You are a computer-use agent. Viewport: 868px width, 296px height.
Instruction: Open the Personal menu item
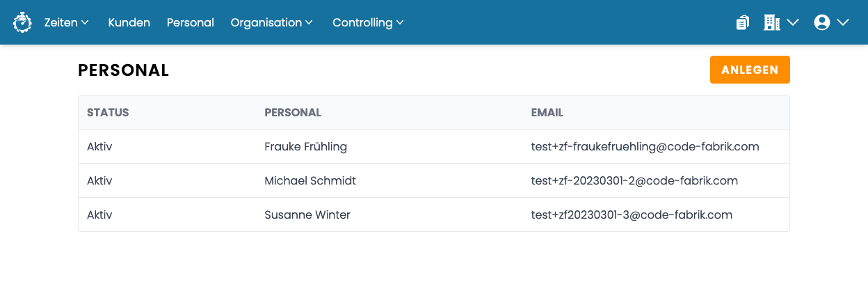click(x=191, y=22)
